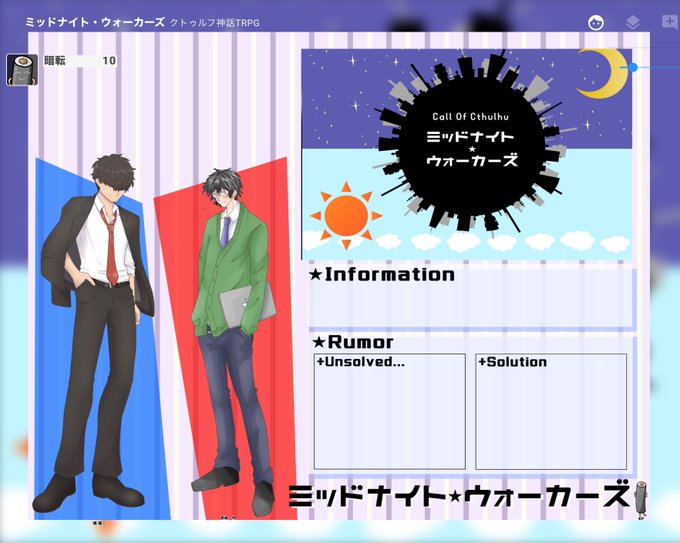Click the クトゥルフ神話TRPG system label
This screenshot has height=543, width=680.
215,23
